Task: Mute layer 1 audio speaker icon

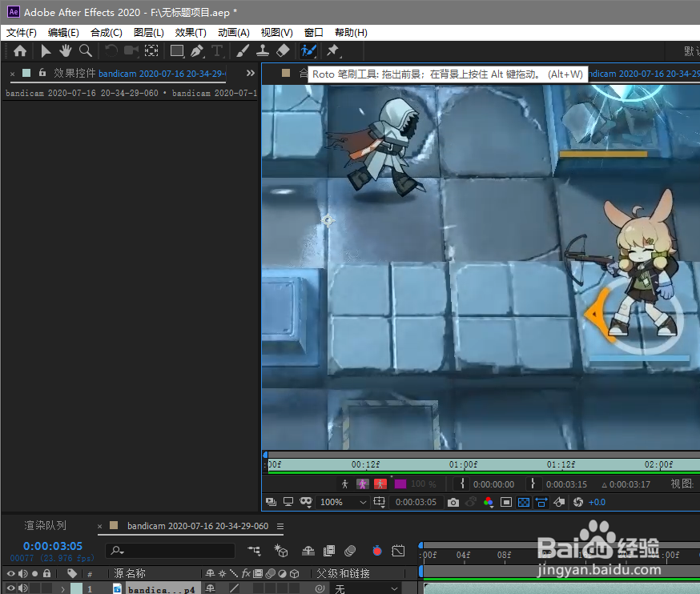Action: 22,588
